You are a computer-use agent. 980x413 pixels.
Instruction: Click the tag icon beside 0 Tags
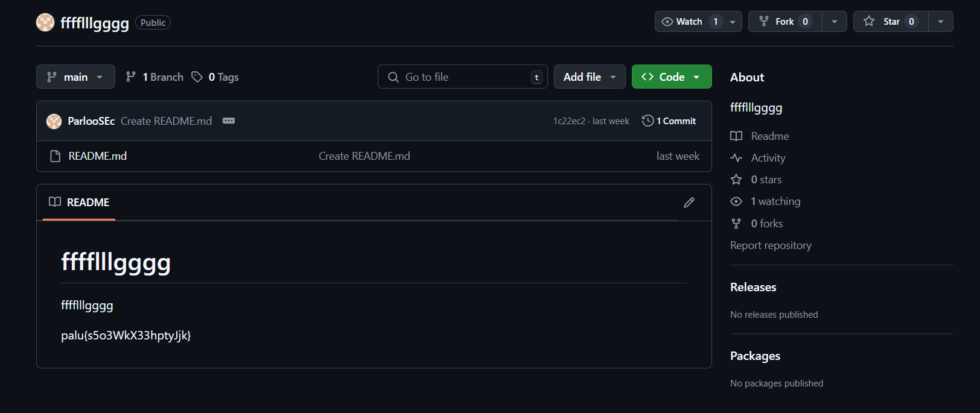pos(197,77)
